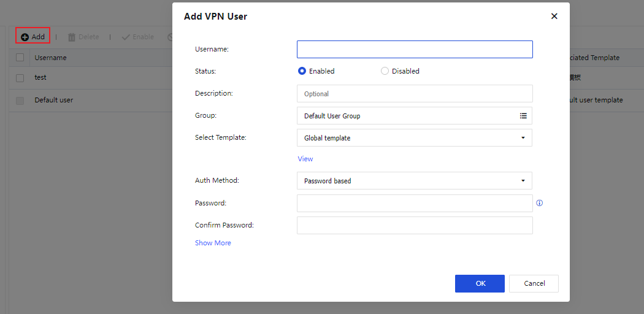Click the Add user toolbar icon
The height and width of the screenshot is (314, 644).
pos(25,37)
